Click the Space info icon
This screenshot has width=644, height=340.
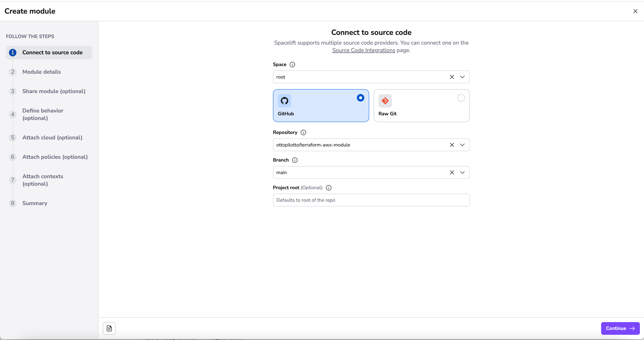[x=292, y=65]
